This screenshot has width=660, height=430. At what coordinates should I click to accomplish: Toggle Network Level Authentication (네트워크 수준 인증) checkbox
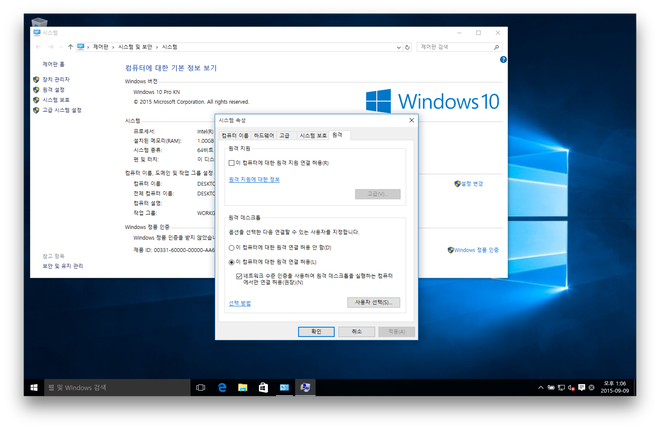[x=239, y=276]
